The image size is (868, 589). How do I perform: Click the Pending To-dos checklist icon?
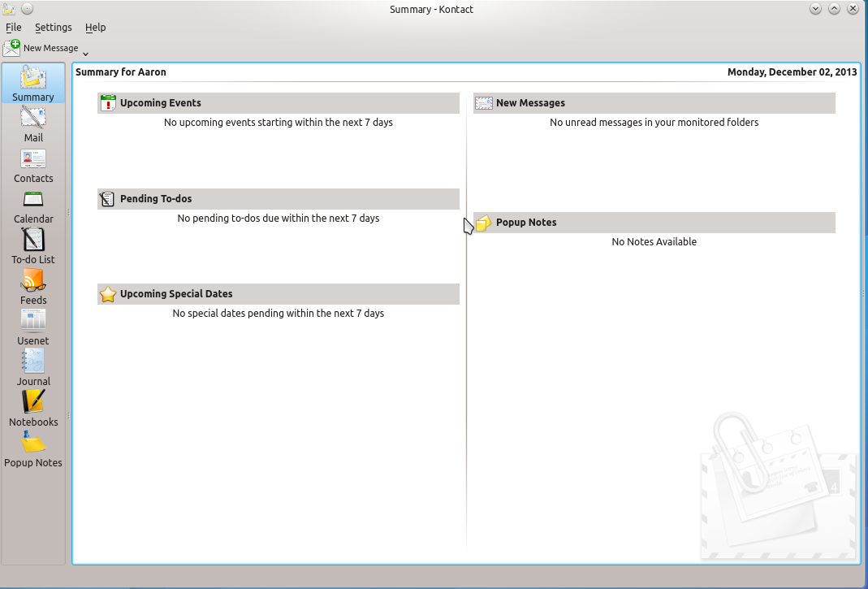[107, 198]
